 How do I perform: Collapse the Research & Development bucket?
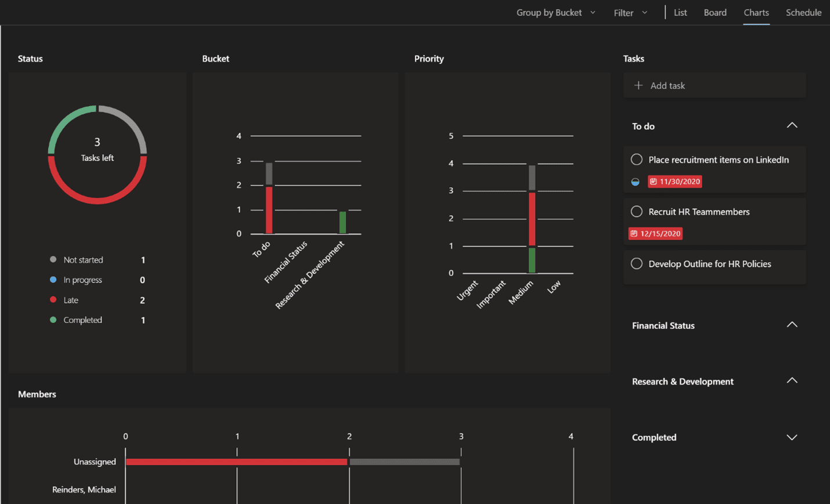(792, 381)
